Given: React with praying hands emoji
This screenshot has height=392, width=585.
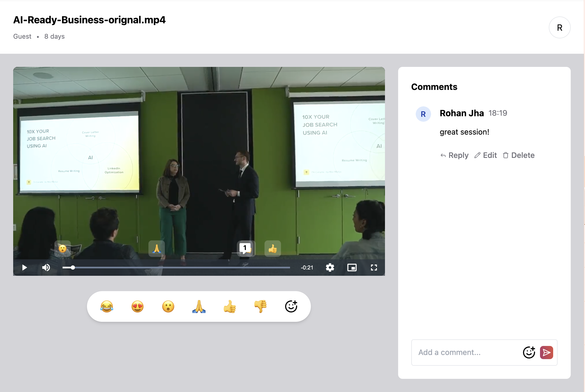Looking at the screenshot, I should [x=199, y=306].
